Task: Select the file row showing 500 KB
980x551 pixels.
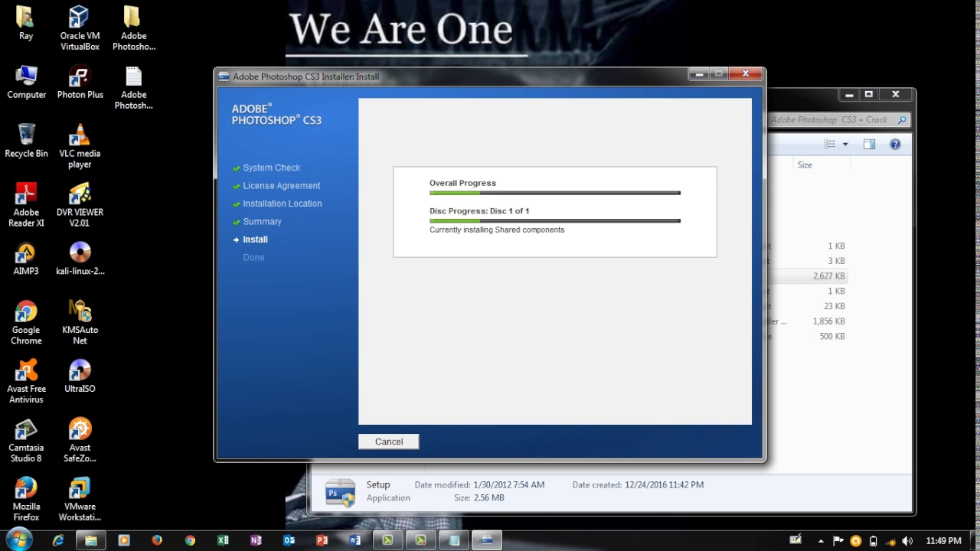Action: (x=808, y=337)
